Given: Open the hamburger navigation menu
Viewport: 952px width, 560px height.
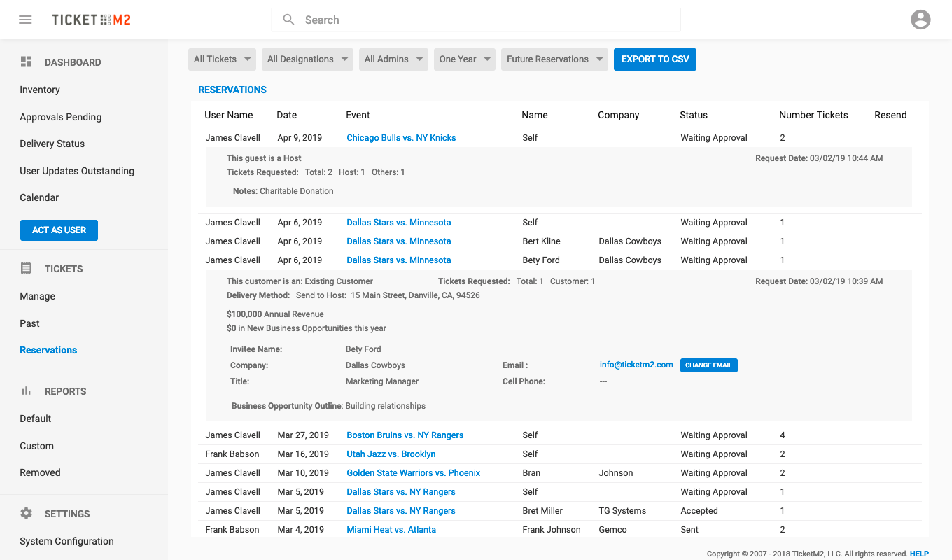Looking at the screenshot, I should pyautogui.click(x=25, y=20).
